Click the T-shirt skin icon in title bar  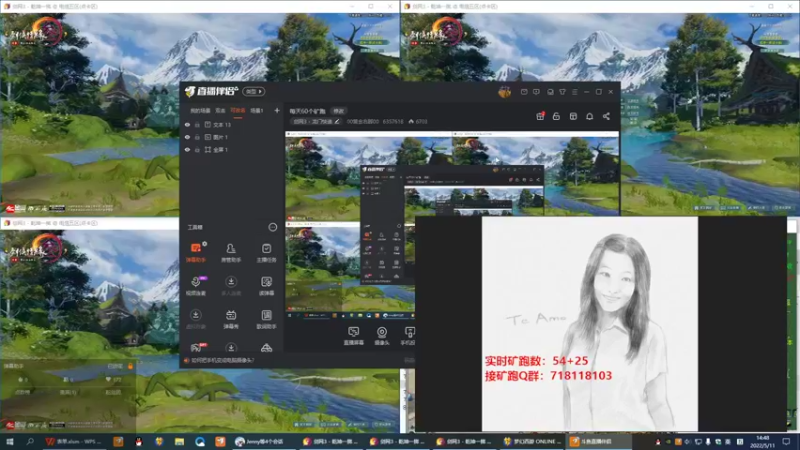click(x=562, y=92)
